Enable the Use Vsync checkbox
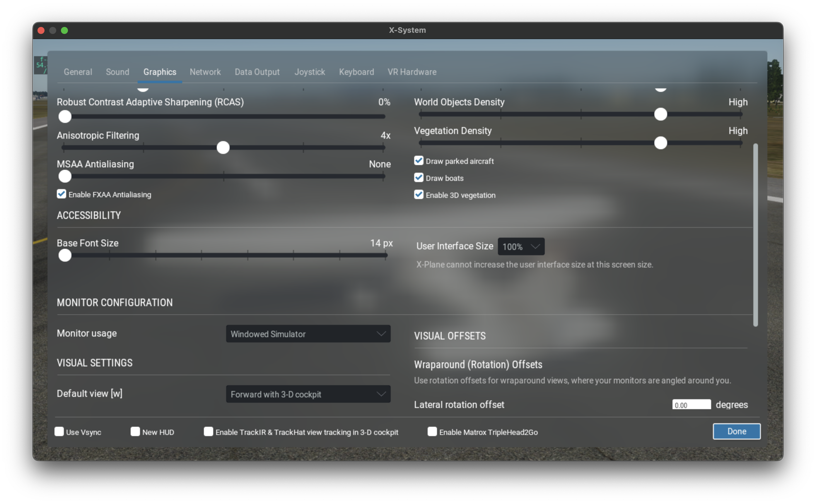 coord(59,432)
